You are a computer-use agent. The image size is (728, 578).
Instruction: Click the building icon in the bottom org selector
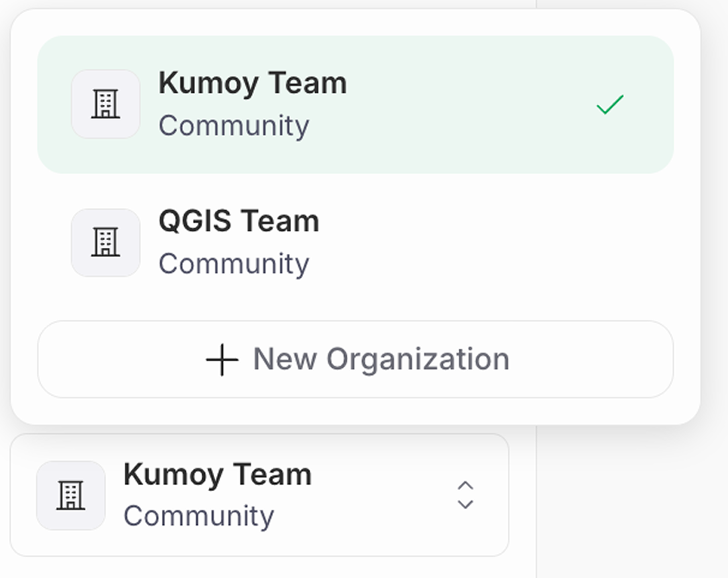[70, 494]
